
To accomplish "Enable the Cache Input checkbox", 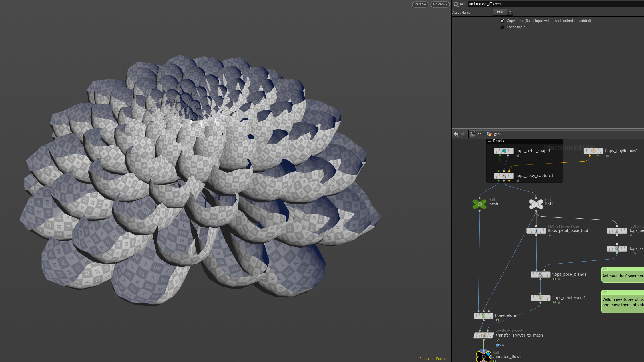I will tap(502, 27).
